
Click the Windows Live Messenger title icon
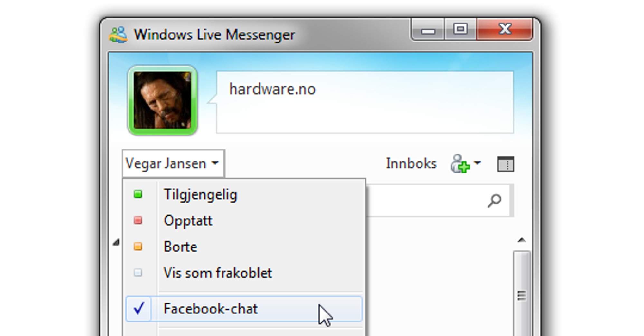tap(118, 35)
